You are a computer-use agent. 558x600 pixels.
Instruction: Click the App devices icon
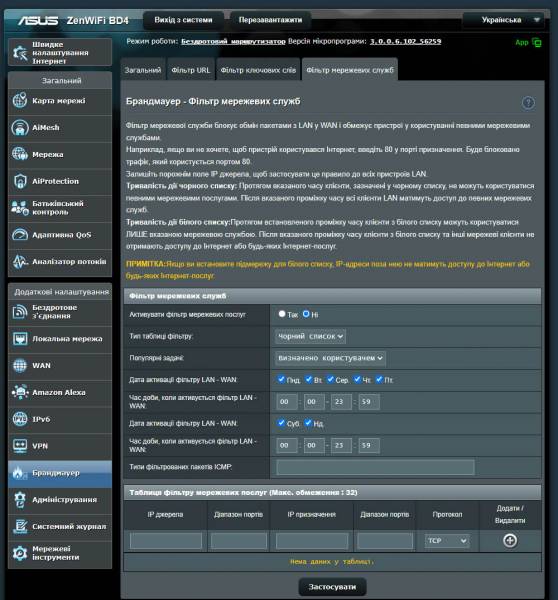coord(537,43)
